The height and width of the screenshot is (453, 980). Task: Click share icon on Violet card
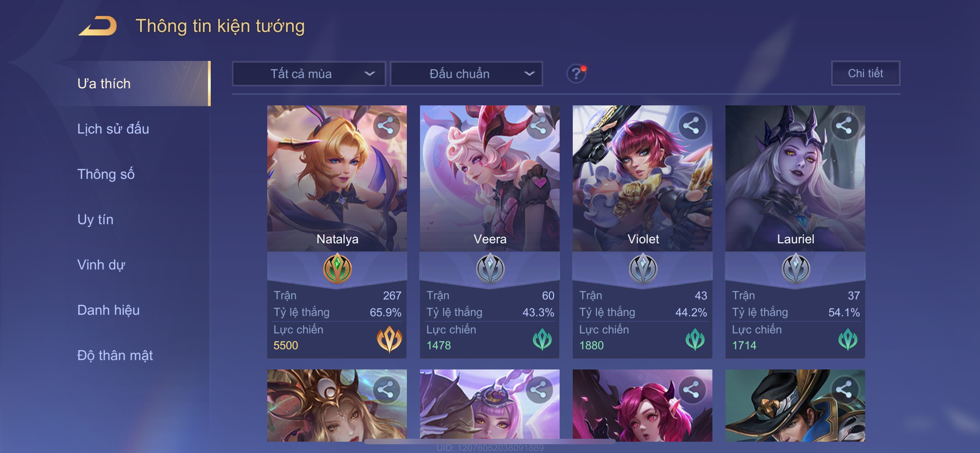point(692,125)
